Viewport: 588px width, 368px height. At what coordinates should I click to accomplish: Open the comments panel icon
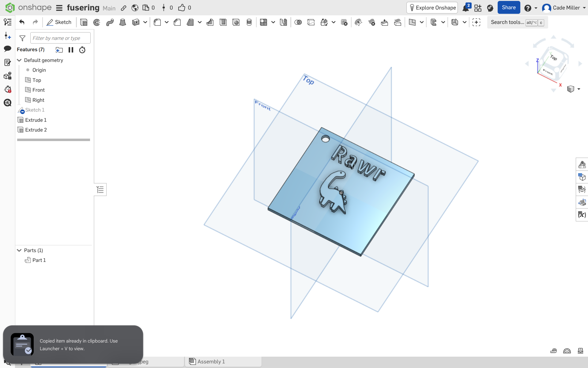pos(8,49)
